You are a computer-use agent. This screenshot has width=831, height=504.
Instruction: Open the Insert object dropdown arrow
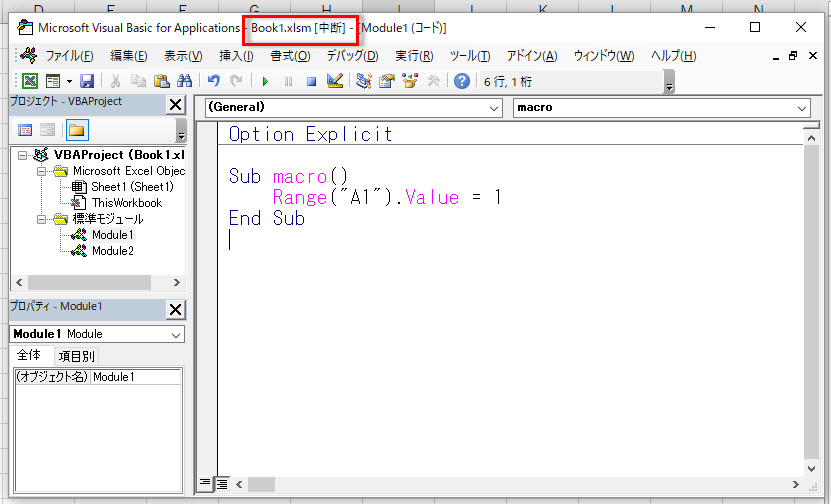(x=69, y=82)
